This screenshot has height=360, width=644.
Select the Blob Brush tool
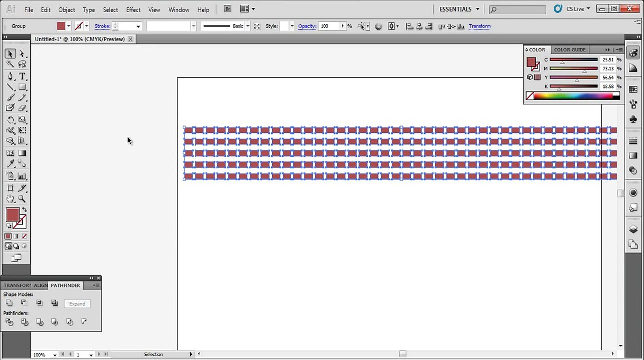[x=10, y=108]
